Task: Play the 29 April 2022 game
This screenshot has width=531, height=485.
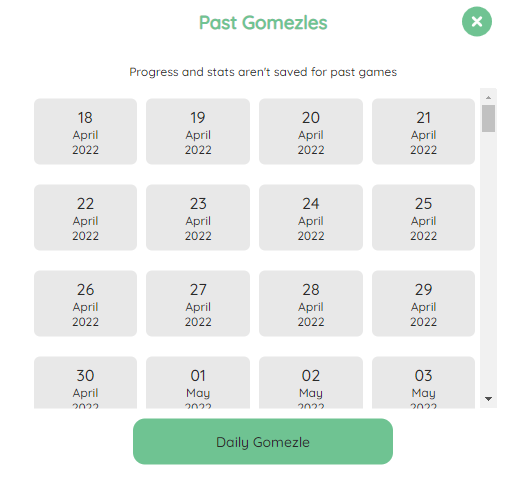Action: 423,303
